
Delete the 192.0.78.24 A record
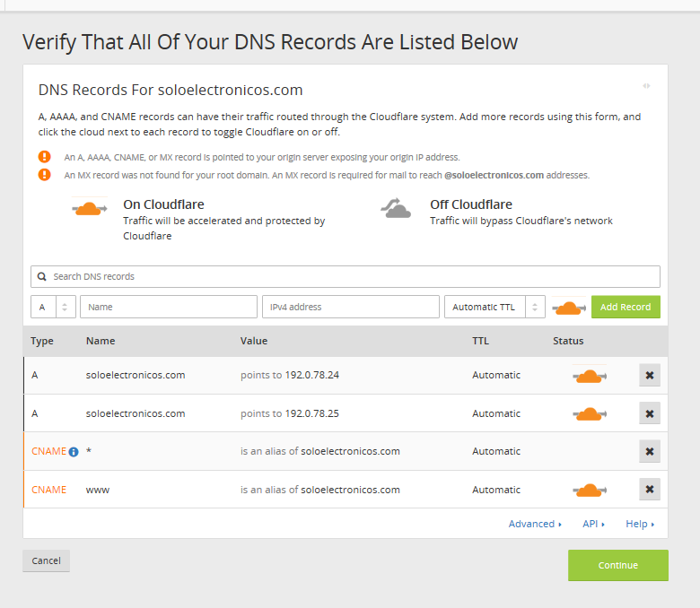[x=650, y=375]
